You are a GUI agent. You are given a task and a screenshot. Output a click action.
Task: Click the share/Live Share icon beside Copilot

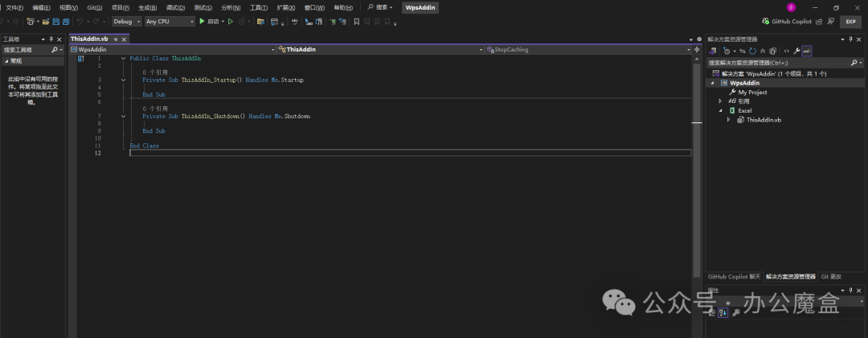pos(819,22)
